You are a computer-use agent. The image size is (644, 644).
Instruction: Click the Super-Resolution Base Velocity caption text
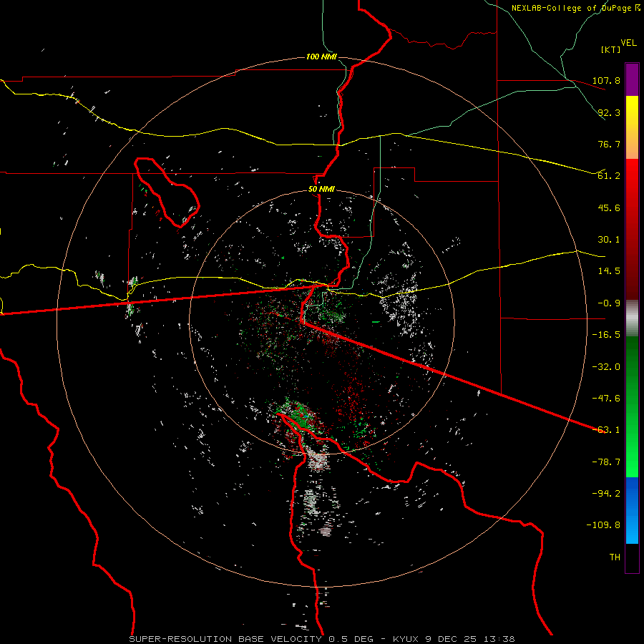[321, 639]
